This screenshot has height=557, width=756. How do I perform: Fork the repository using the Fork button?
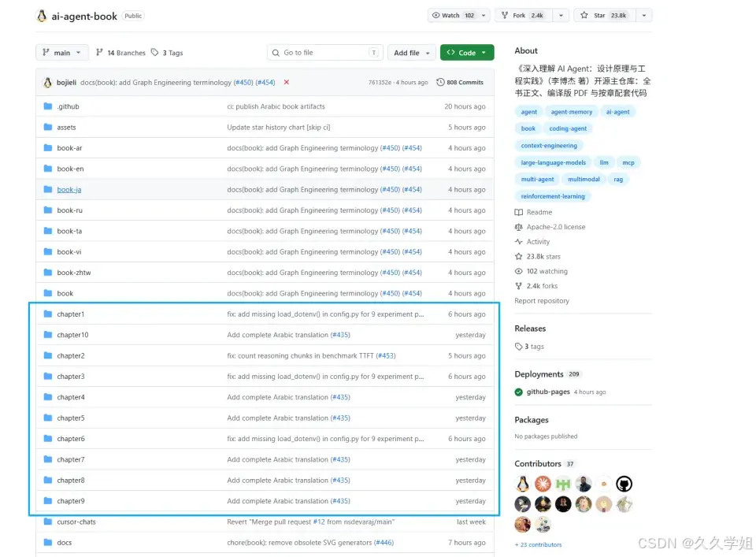(524, 16)
